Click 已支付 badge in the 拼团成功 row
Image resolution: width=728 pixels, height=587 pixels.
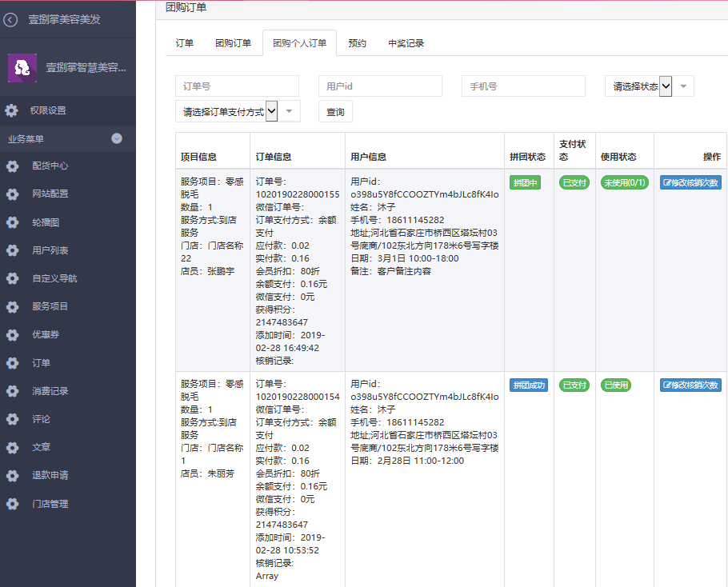(574, 385)
